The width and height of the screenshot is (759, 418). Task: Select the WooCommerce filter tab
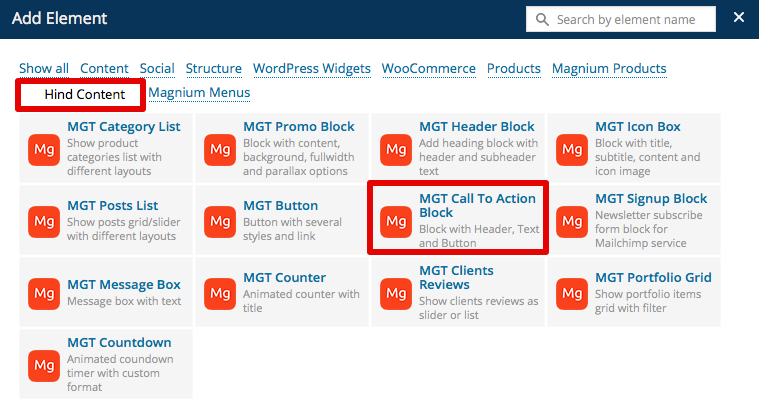pos(428,68)
